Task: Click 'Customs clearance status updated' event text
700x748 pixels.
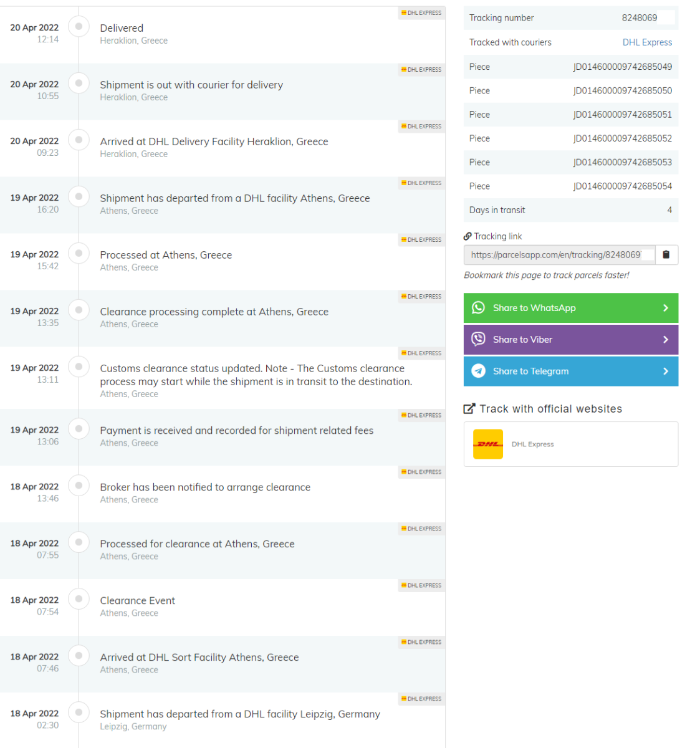Action: pos(256,375)
